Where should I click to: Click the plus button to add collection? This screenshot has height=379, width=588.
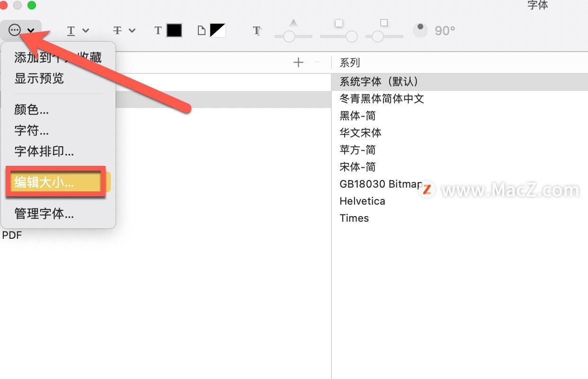[298, 63]
